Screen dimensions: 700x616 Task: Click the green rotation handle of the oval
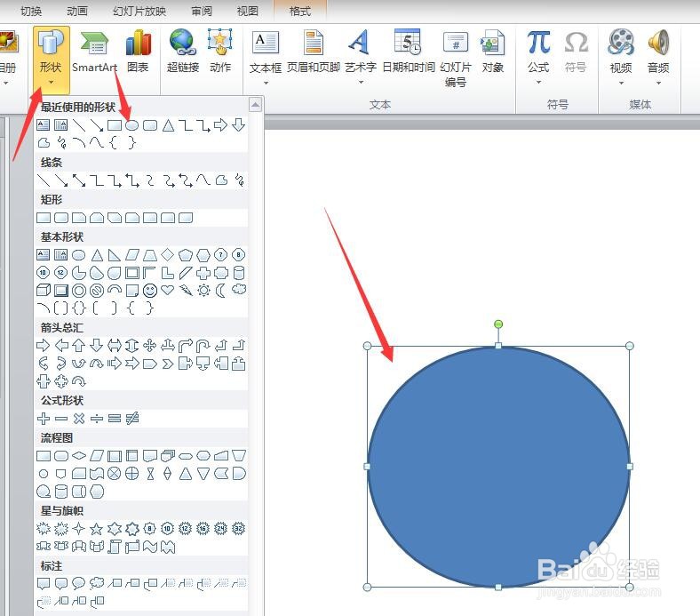point(498,324)
